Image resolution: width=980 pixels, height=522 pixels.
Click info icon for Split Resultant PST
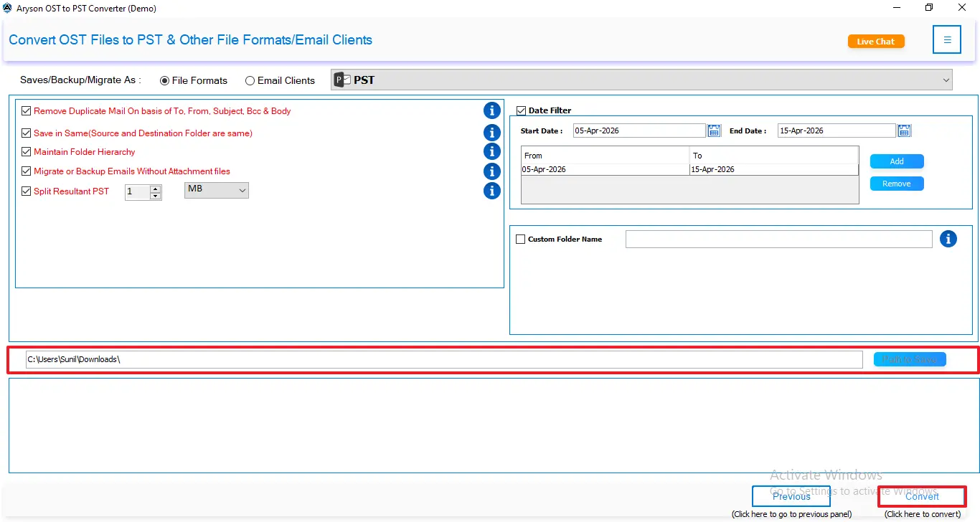coord(492,190)
